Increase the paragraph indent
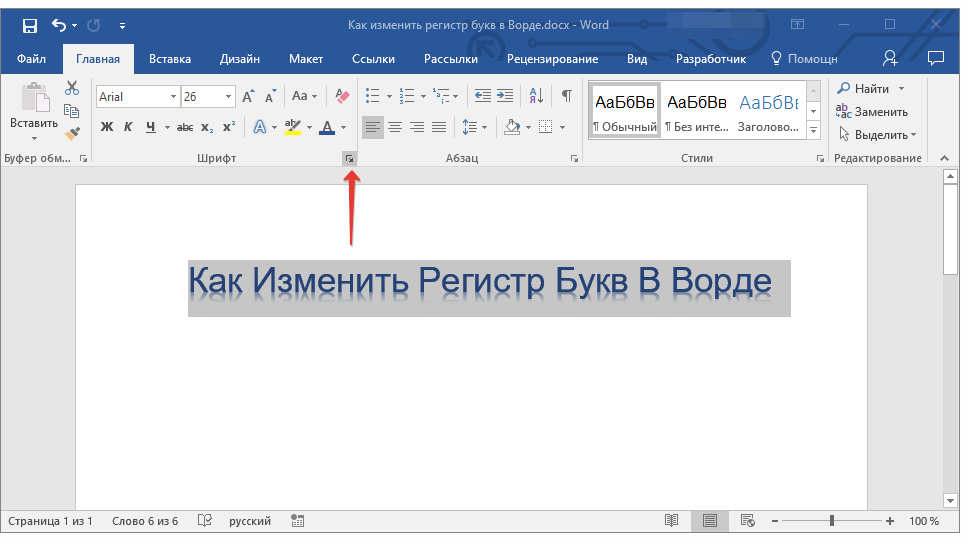Viewport: 968px width, 541px height. (x=505, y=96)
